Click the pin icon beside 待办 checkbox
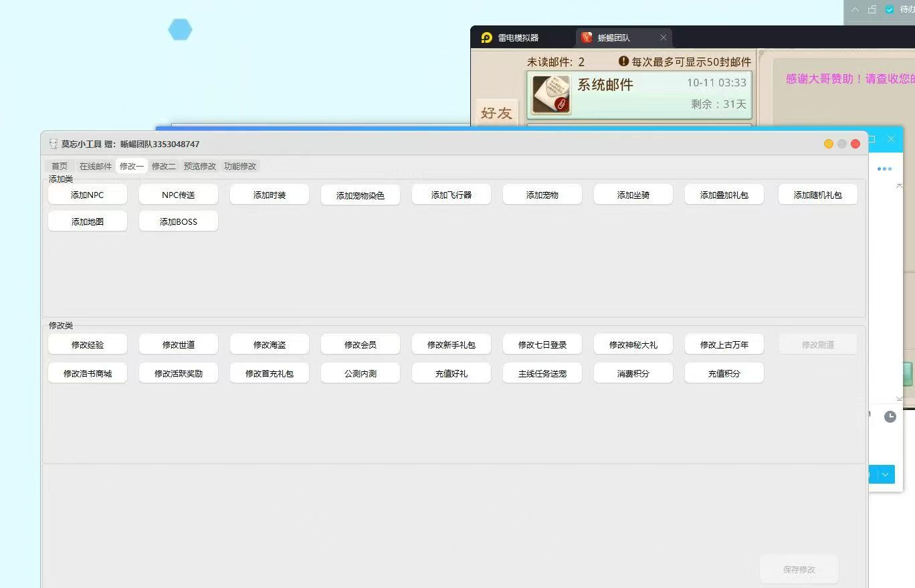The height and width of the screenshot is (588, 915). [872, 9]
